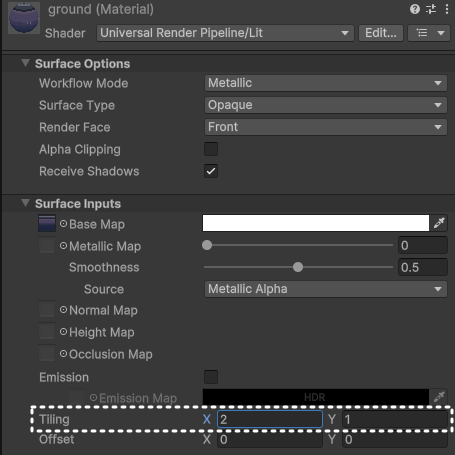Open the Workflow Mode dropdown
The image size is (455, 455).
[326, 83]
